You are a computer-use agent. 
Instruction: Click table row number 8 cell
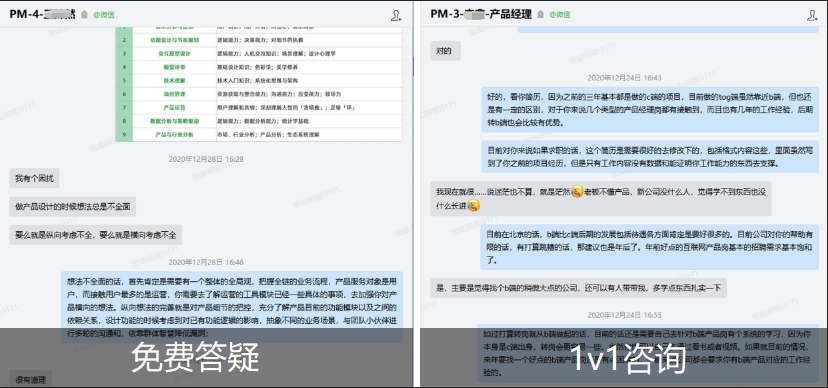click(x=124, y=121)
